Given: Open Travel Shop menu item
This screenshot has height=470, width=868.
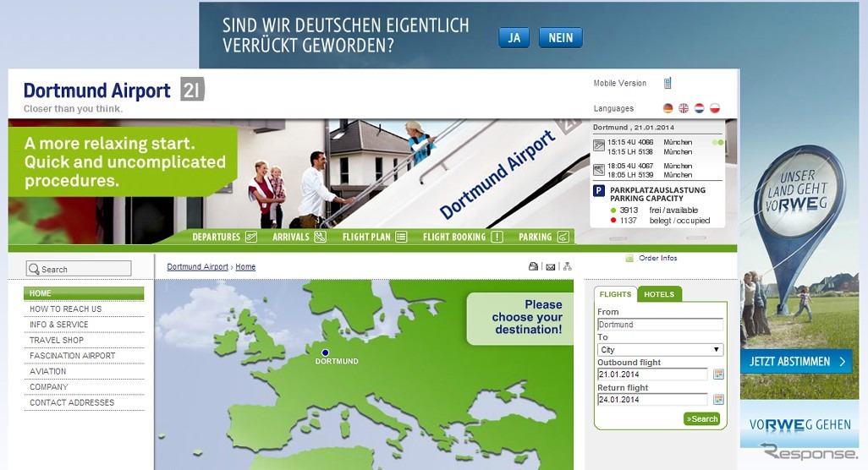Looking at the screenshot, I should click(84, 340).
